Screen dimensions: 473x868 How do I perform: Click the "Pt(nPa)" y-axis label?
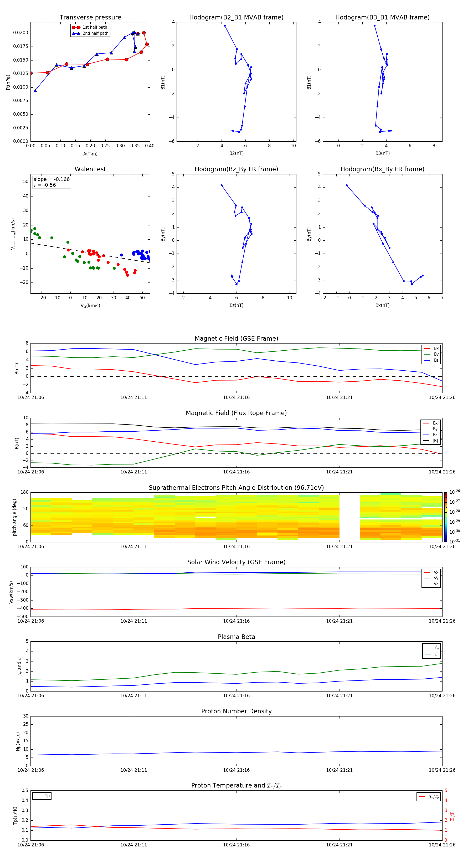[x=8, y=82]
